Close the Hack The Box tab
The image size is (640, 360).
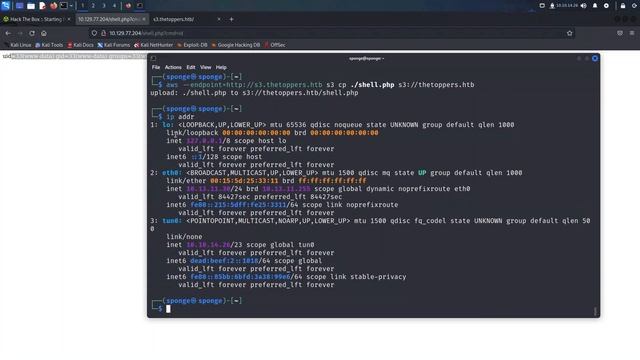coord(69,19)
